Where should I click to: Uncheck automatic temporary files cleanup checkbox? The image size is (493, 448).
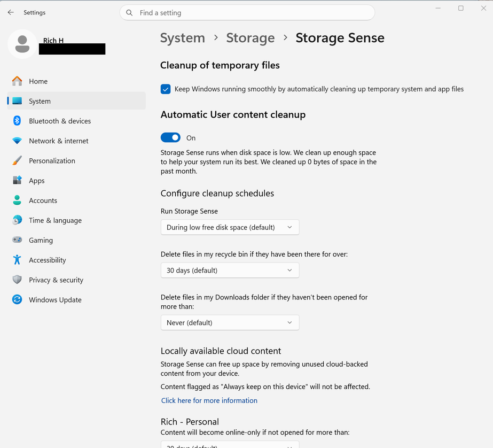click(x=166, y=89)
